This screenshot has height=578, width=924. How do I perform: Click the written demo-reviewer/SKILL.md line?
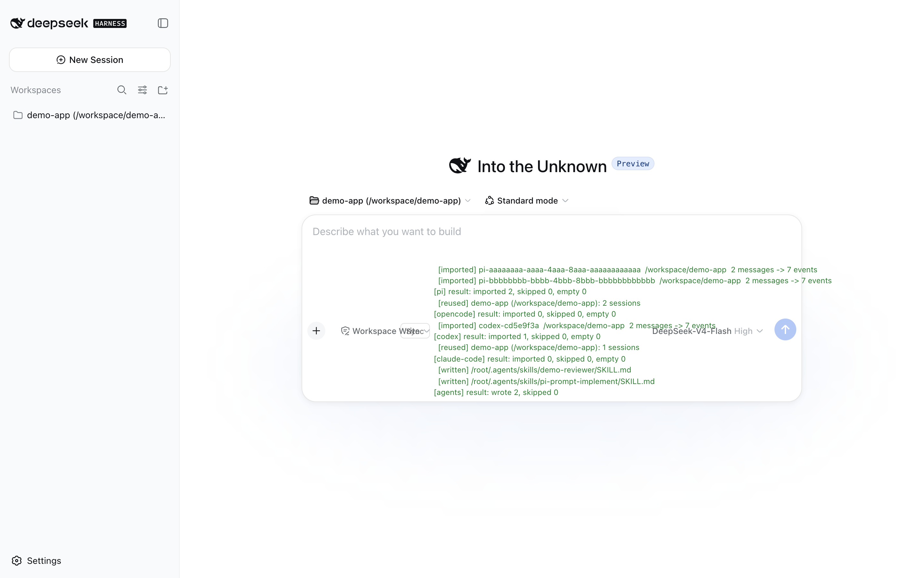[x=535, y=370]
